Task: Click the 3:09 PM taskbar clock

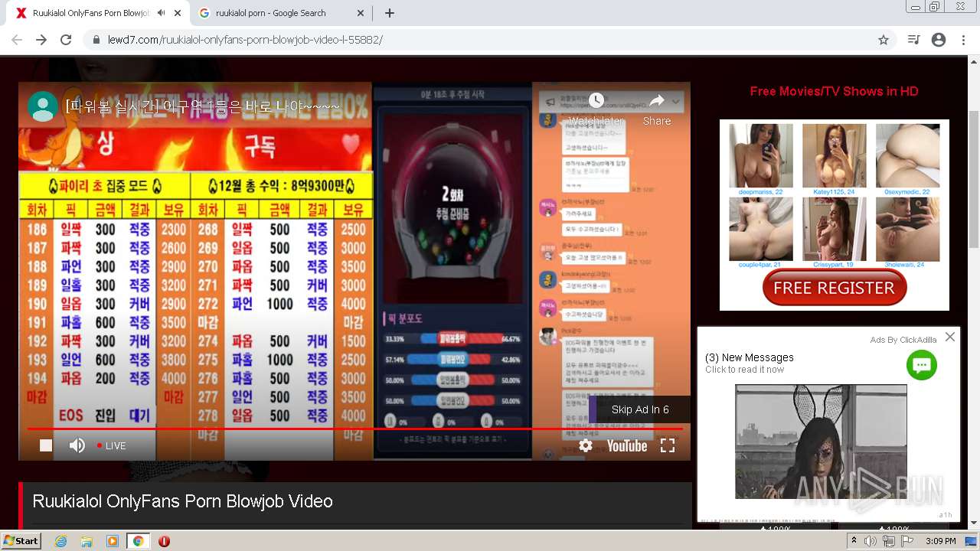Action: (x=940, y=541)
